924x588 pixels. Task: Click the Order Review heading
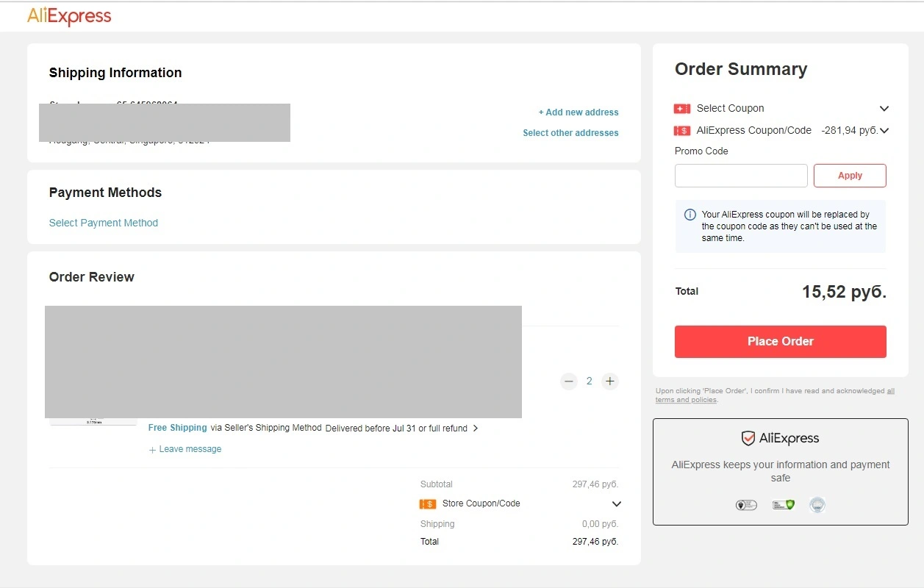point(92,277)
